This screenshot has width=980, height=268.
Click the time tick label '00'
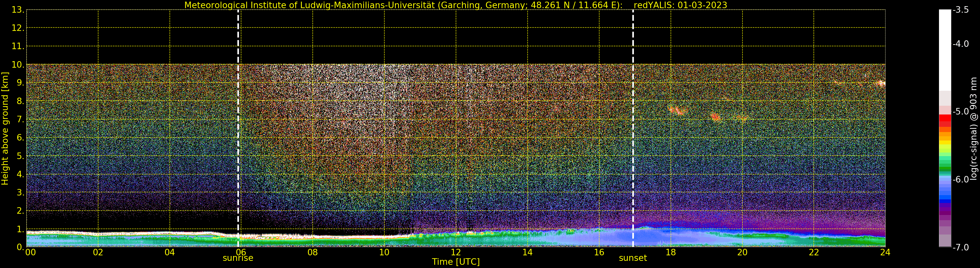click(31, 252)
